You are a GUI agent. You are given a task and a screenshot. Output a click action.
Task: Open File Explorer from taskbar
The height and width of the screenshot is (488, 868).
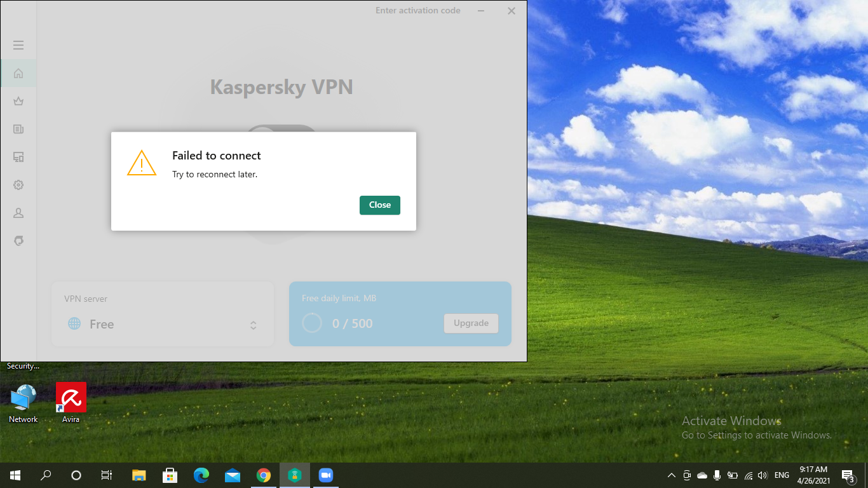point(139,475)
